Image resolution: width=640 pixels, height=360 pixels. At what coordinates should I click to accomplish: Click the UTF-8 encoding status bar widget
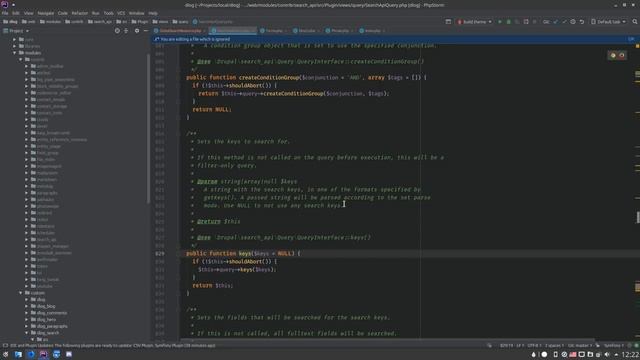(534, 345)
